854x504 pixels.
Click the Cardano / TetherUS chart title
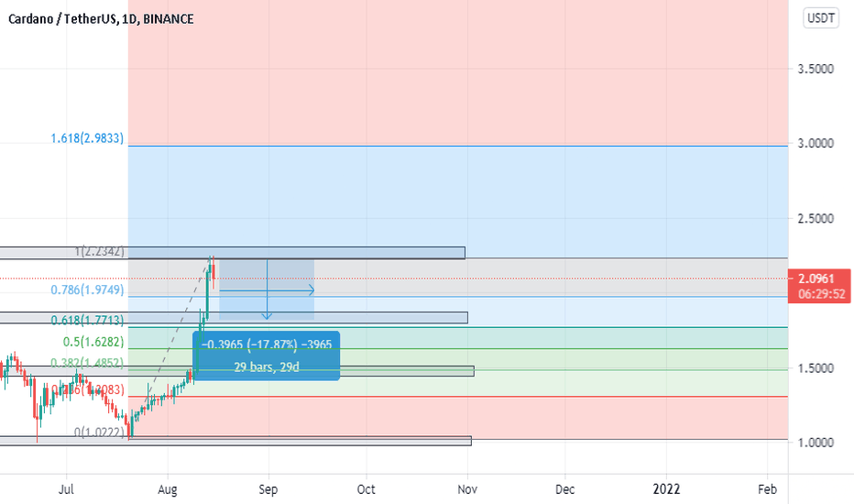click(x=101, y=19)
